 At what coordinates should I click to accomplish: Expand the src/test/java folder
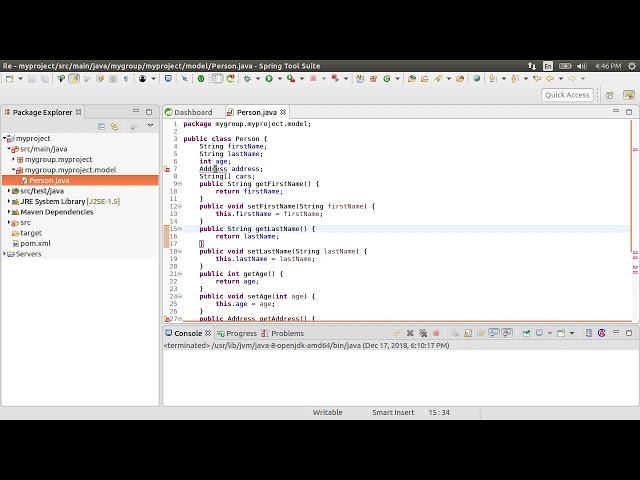tap(9, 191)
